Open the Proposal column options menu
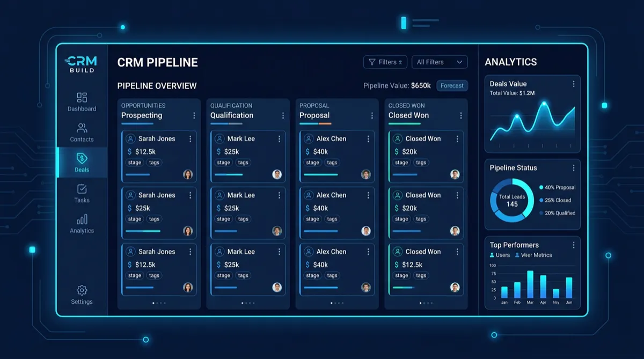This screenshot has width=644, height=359. click(372, 115)
